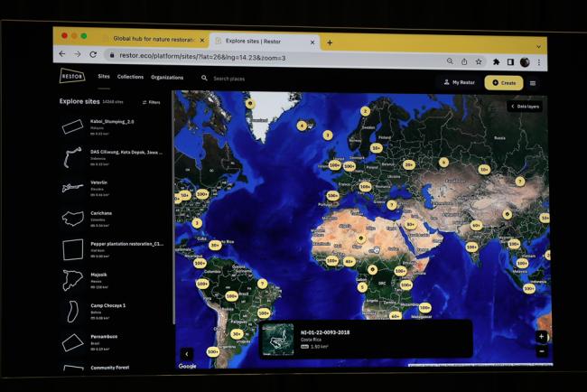The width and height of the screenshot is (587, 392).
Task: Switch to the Collections tab
Action: (130, 77)
